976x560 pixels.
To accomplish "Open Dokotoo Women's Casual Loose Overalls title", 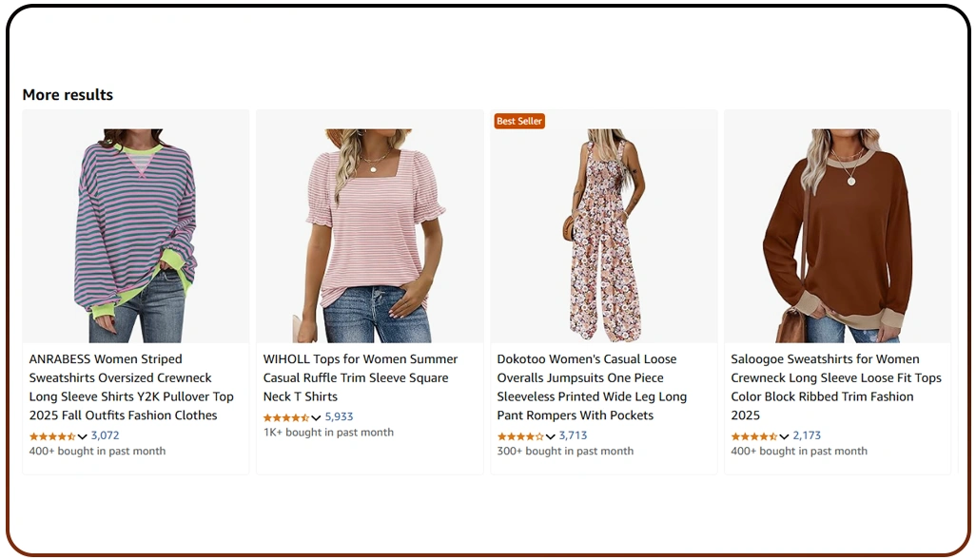I will [592, 387].
